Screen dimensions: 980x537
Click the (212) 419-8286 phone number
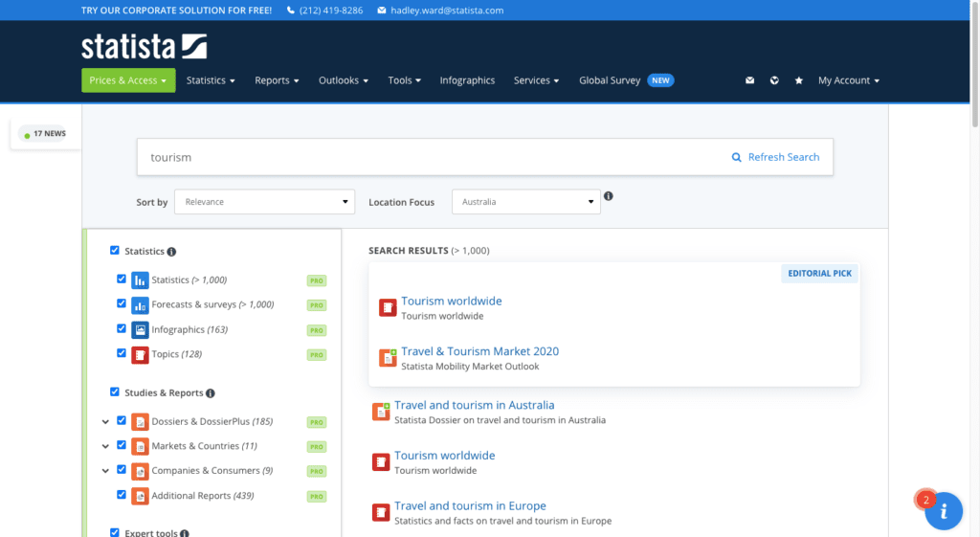click(330, 11)
